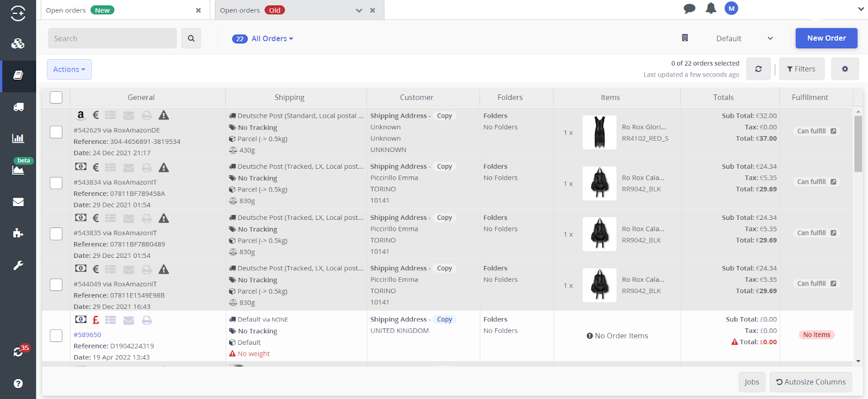Open the sync status icon showing 35
The height and width of the screenshot is (399, 868).
(x=19, y=352)
